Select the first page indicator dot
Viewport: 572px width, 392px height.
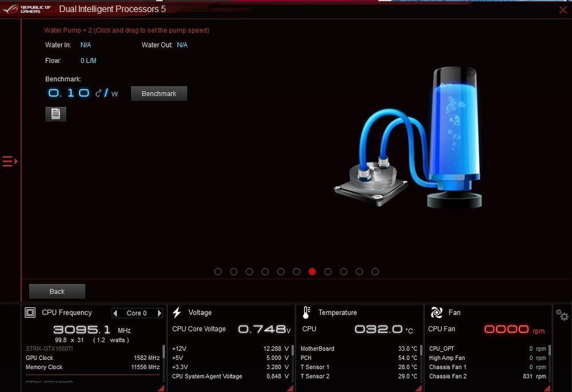pos(218,272)
